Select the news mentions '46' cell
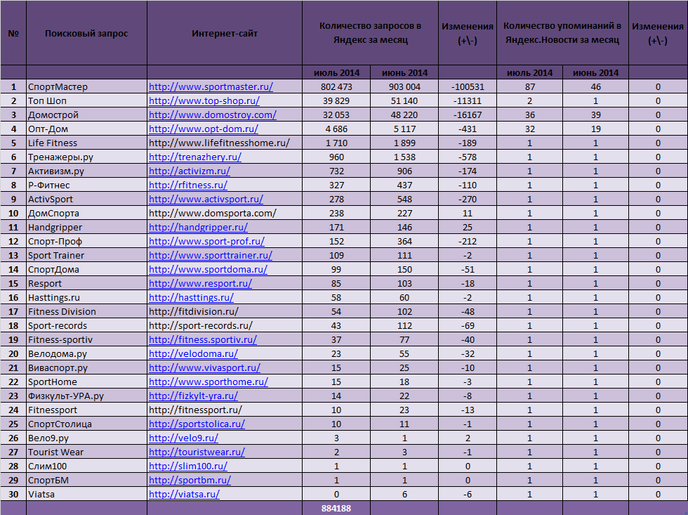Image resolution: width=688 pixels, height=515 pixels. point(595,87)
